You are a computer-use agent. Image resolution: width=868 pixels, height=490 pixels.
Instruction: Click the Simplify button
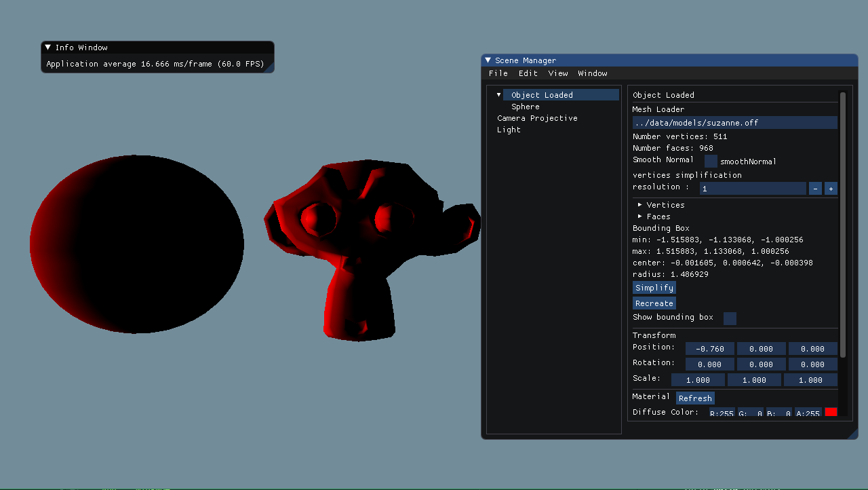654,288
